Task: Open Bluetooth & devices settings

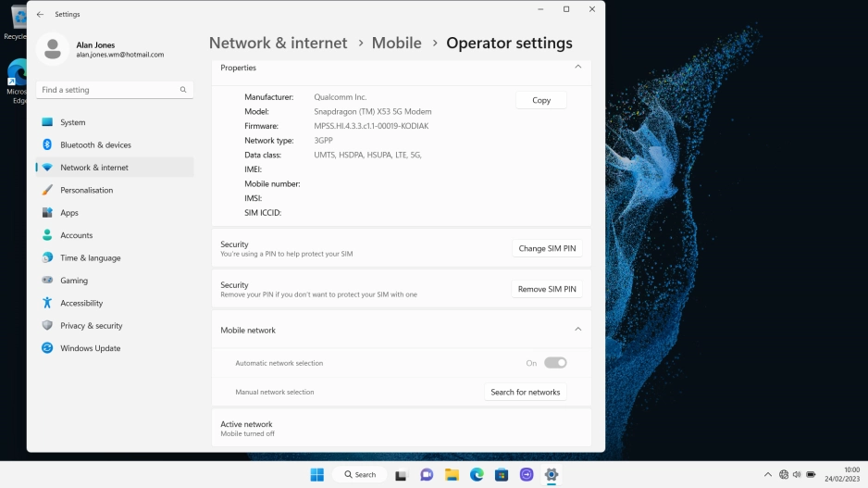Action: click(95, 145)
